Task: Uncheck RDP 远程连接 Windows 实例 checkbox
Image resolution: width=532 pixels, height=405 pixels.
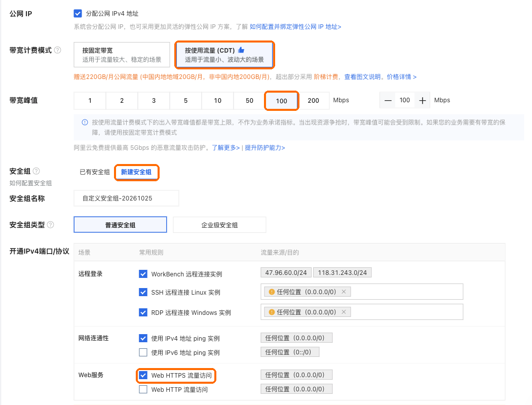Action: coord(143,312)
